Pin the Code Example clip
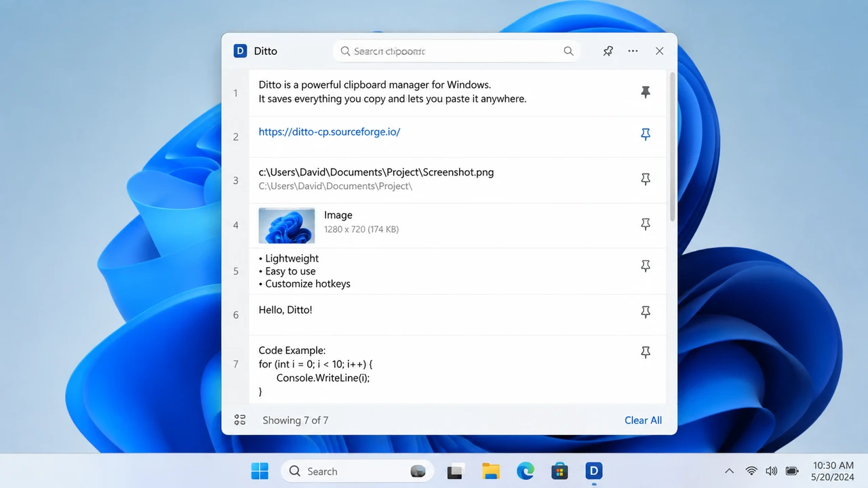The height and width of the screenshot is (488, 868). 646,352
